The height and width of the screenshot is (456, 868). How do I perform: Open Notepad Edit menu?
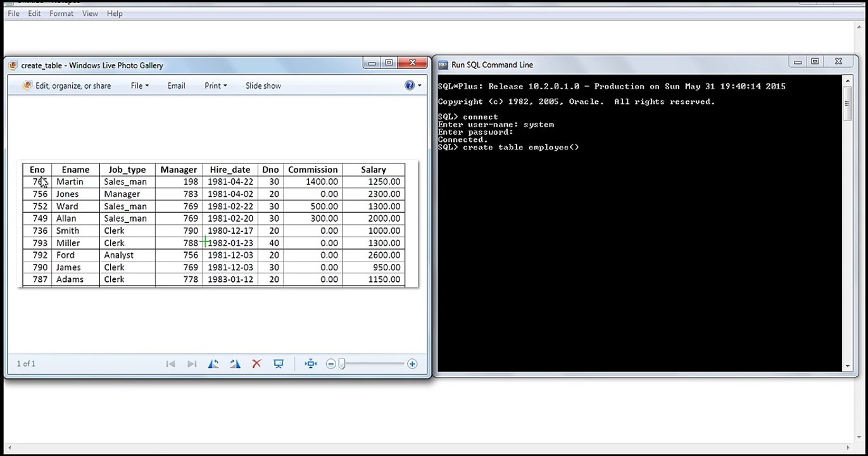[34, 13]
